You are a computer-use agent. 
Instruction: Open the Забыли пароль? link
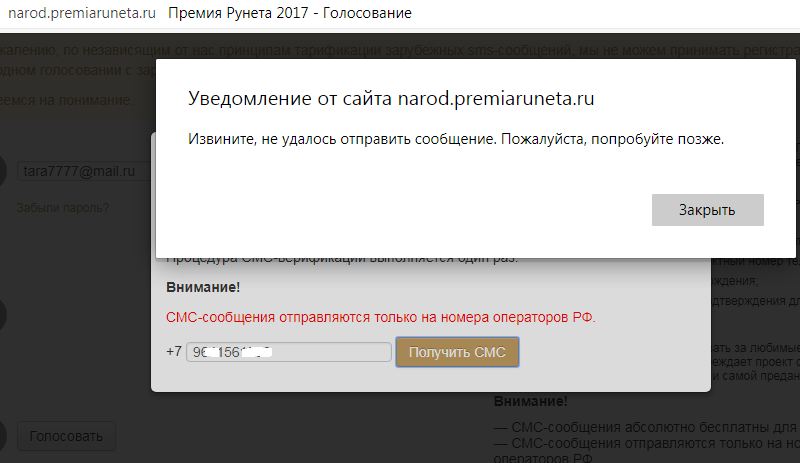point(63,208)
